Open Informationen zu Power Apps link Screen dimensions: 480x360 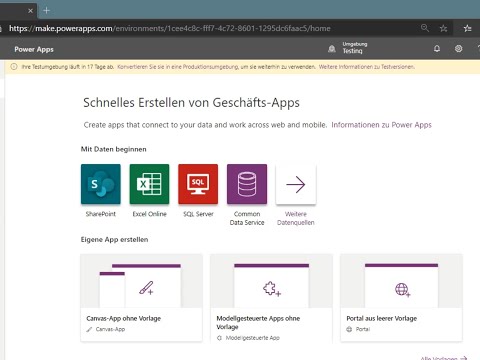[x=381, y=125]
